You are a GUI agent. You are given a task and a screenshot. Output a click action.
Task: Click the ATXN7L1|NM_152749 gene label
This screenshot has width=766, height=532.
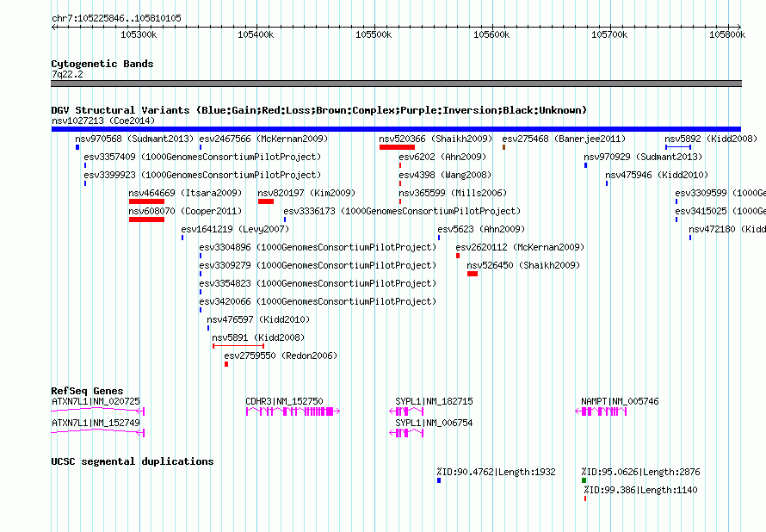click(x=96, y=423)
